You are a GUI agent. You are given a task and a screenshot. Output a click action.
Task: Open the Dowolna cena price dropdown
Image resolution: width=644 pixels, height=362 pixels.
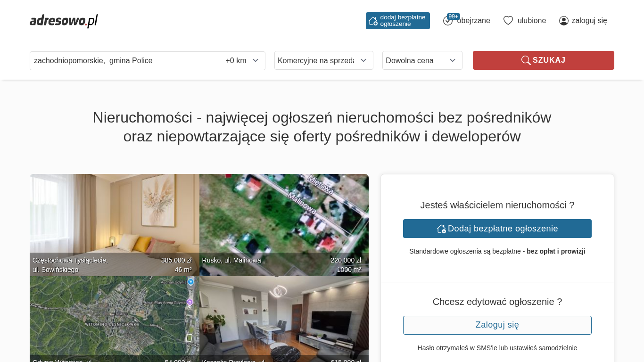pyautogui.click(x=422, y=60)
